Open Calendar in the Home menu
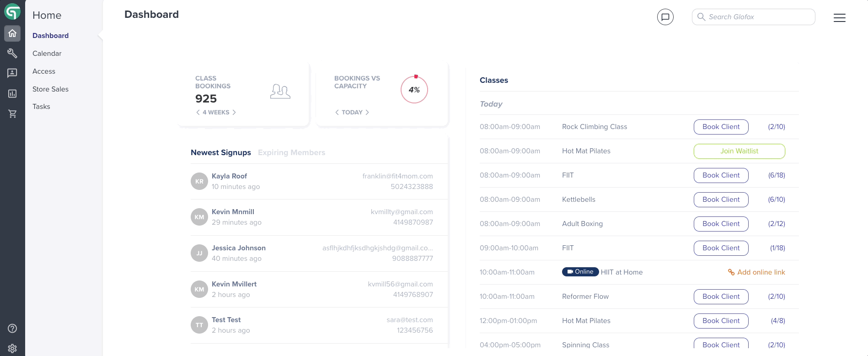 click(x=47, y=54)
